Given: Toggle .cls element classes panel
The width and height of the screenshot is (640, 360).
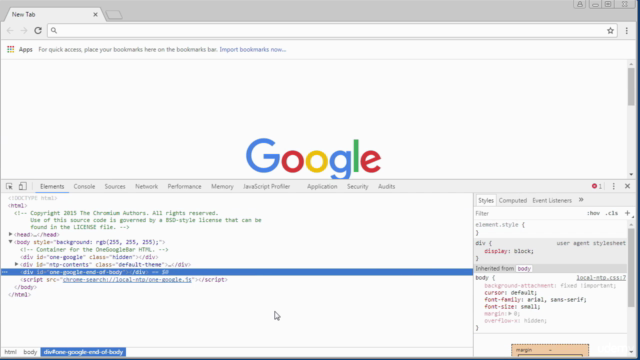Looking at the screenshot, I should point(611,213).
